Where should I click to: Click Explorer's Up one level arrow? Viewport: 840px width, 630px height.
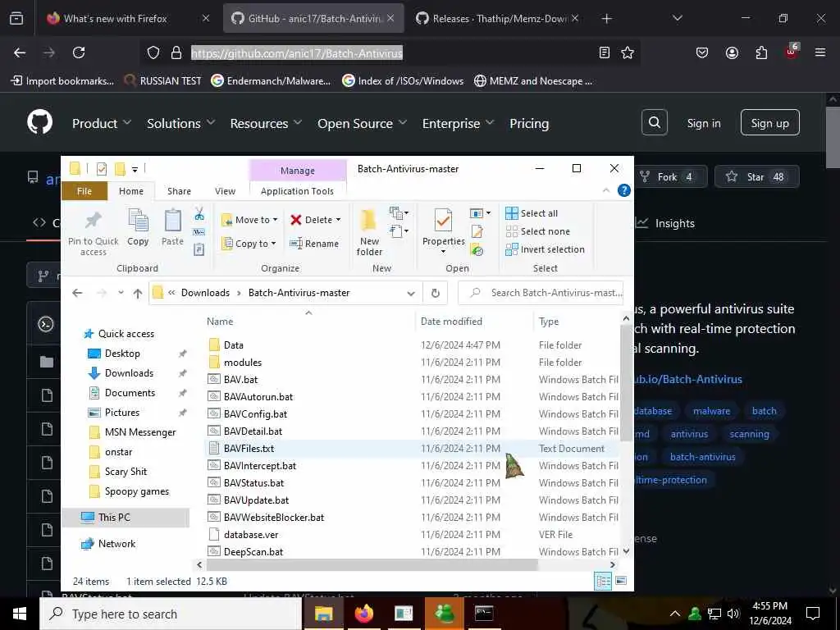138,293
